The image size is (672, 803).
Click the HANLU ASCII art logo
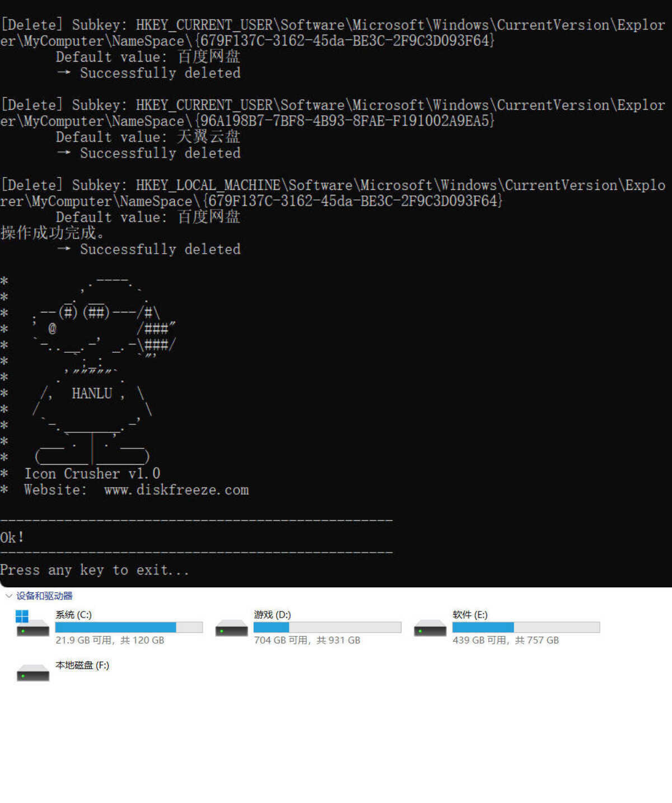pos(92,394)
